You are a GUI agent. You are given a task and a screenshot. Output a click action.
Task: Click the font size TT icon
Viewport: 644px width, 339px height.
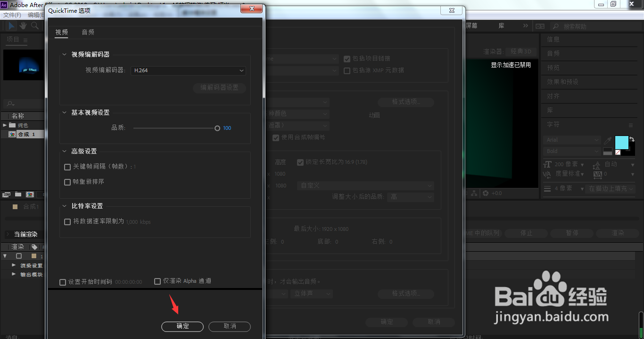pyautogui.click(x=547, y=164)
